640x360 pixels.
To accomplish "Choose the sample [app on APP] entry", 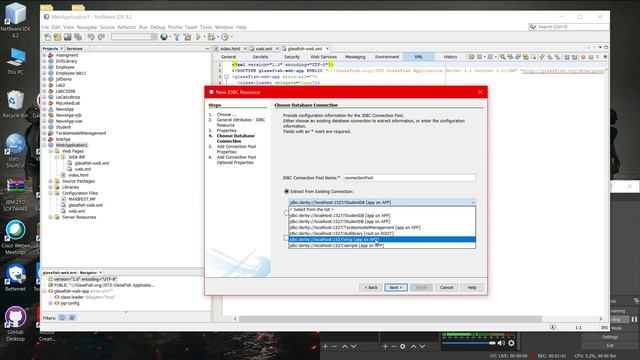I will pos(382,245).
